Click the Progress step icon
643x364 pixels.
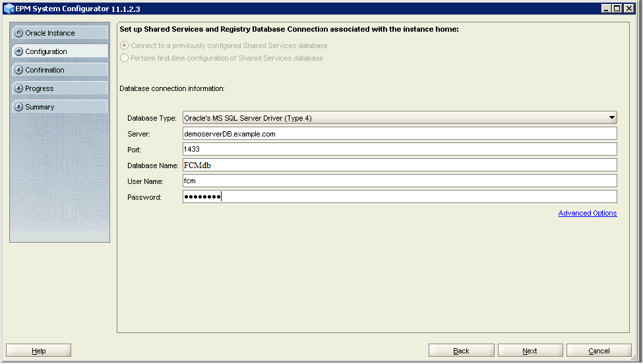tap(18, 88)
